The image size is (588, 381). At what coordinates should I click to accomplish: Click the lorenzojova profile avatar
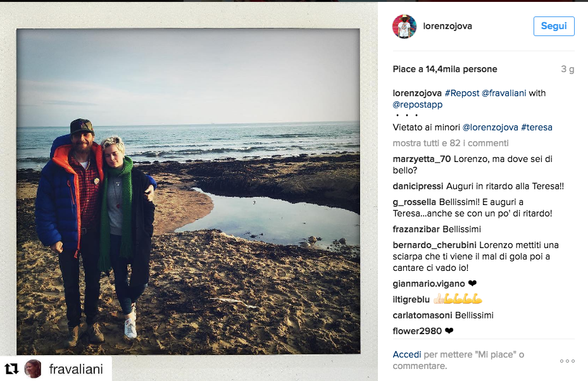pyautogui.click(x=404, y=26)
